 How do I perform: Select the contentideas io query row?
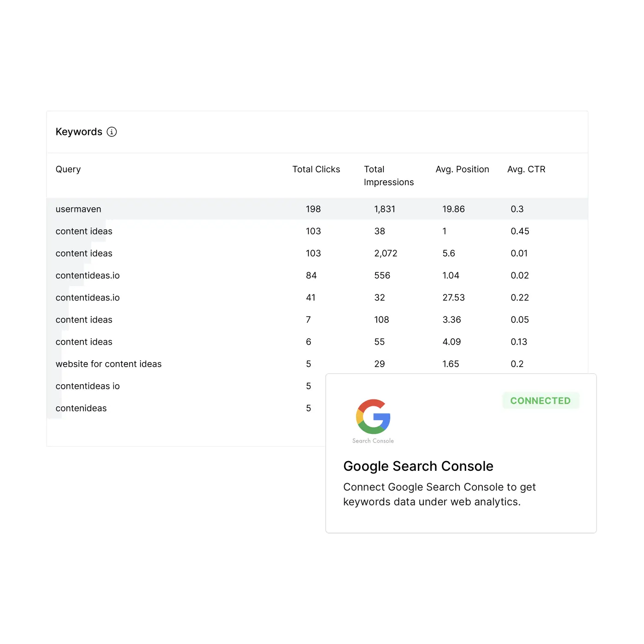coord(186,386)
